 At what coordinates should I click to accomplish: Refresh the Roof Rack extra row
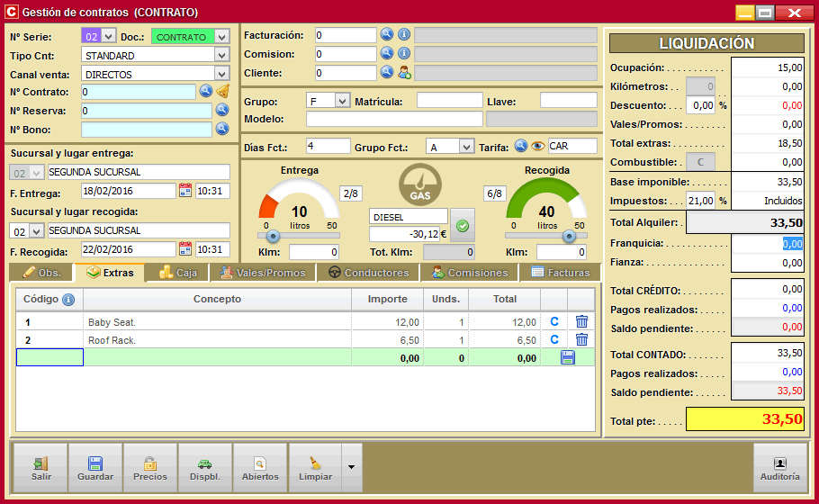click(554, 339)
